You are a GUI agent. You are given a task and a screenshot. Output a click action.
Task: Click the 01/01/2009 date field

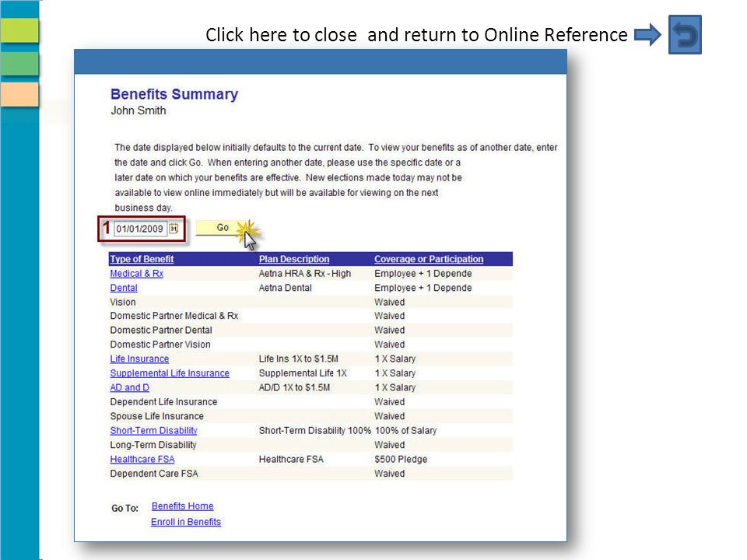[140, 229]
